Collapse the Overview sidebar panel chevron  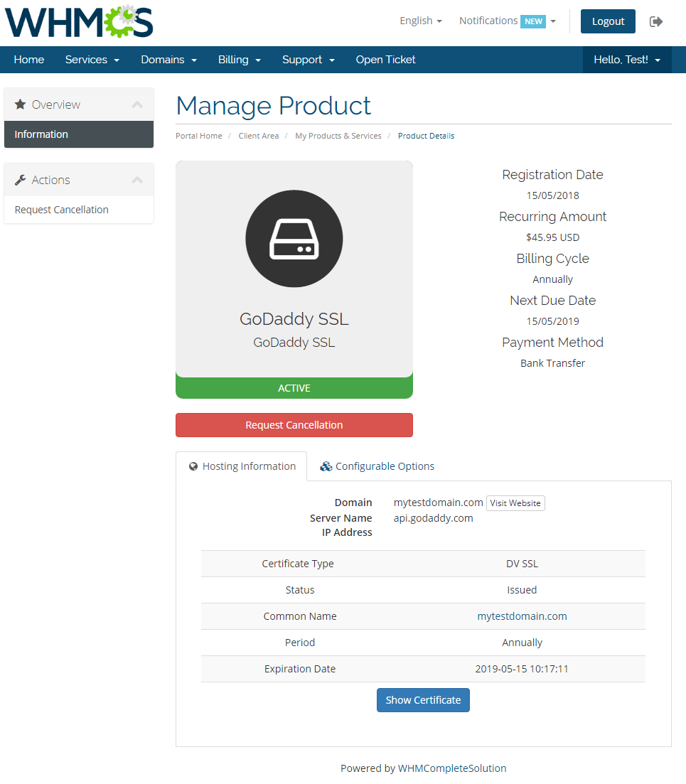[137, 104]
